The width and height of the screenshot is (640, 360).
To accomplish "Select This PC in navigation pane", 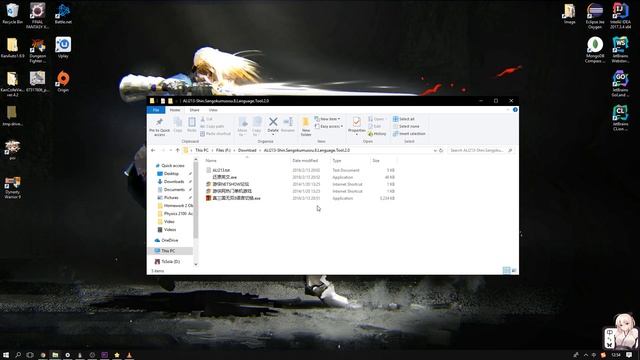I will 168,251.
